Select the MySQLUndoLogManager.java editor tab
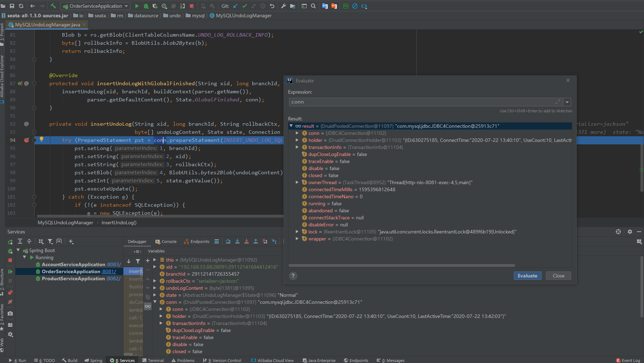 (x=47, y=25)
